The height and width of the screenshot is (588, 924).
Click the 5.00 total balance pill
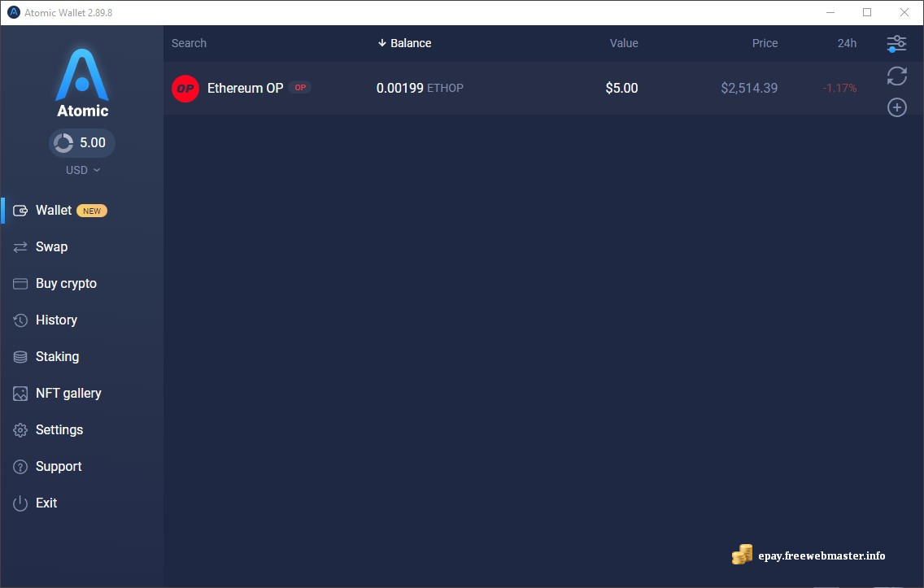pos(82,142)
